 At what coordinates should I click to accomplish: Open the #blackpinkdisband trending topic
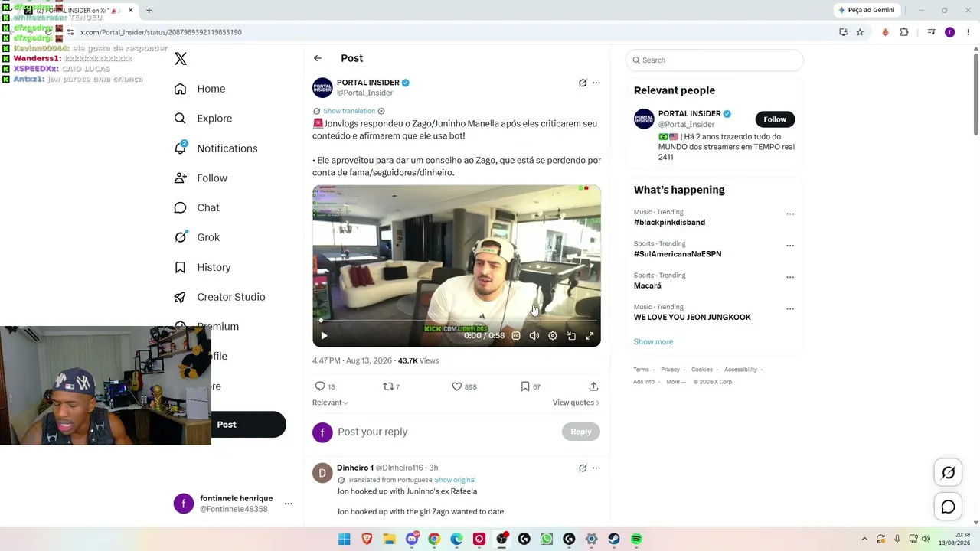[669, 223]
